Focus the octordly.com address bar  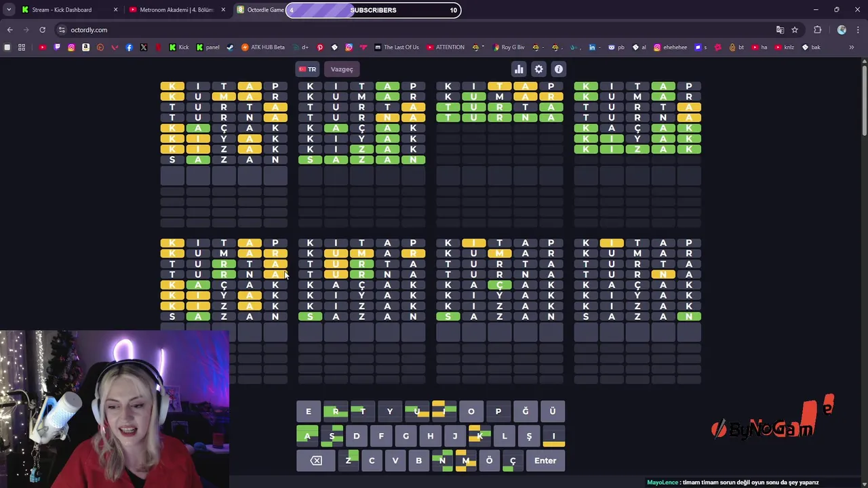click(407, 30)
